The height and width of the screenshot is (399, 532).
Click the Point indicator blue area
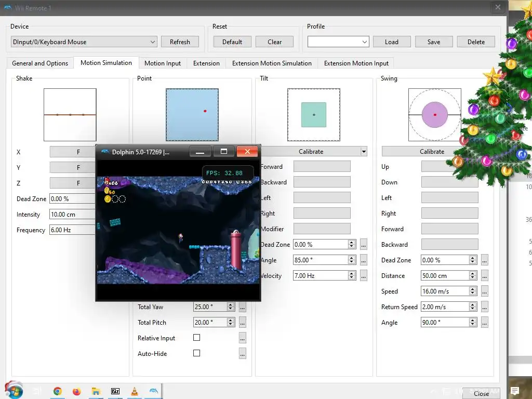[192, 115]
